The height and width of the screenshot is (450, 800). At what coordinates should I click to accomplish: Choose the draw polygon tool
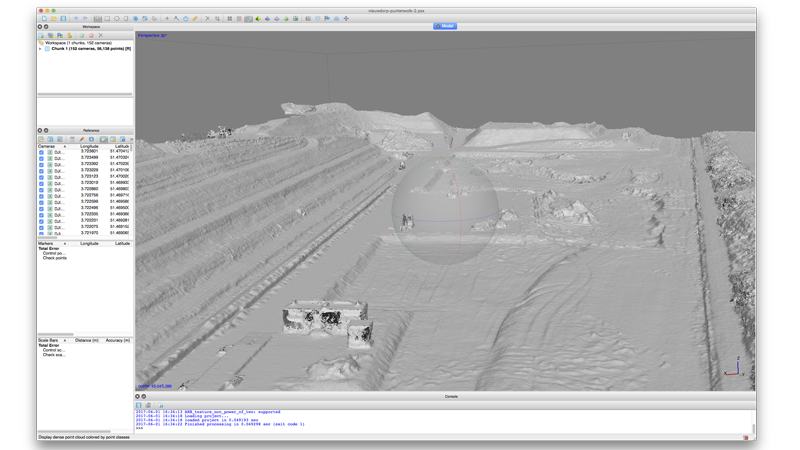(186, 18)
